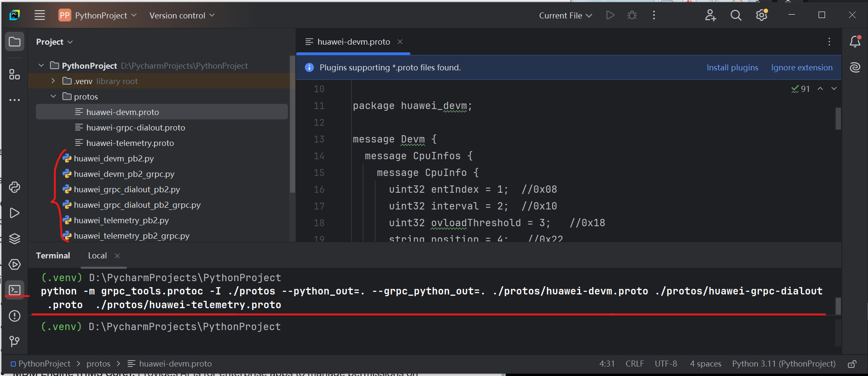
Task: Open the Problems tool window
Action: pos(15,316)
